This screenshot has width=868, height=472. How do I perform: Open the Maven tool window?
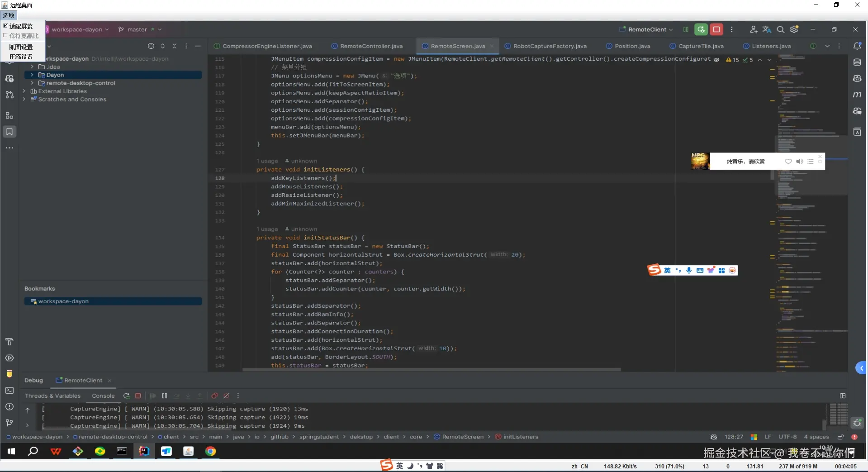(857, 95)
